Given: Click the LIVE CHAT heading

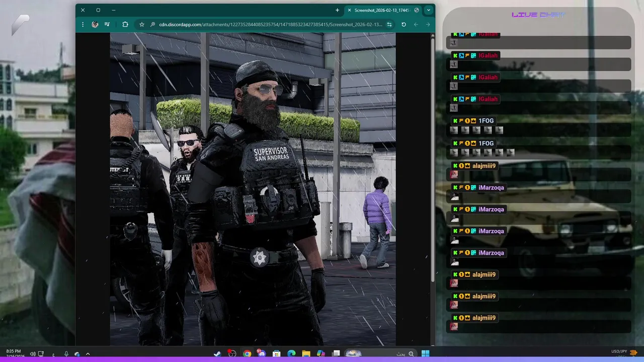Looking at the screenshot, I should (x=538, y=15).
